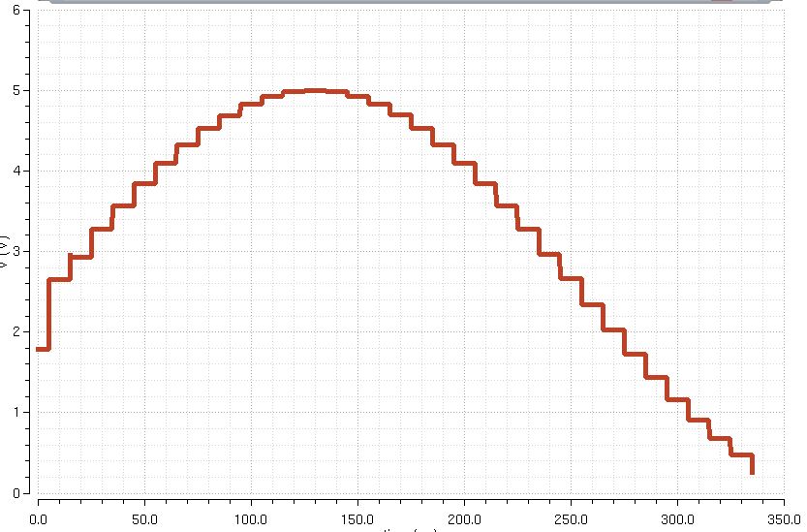Click the waveform's initial step near 1.8 V

tap(43, 349)
